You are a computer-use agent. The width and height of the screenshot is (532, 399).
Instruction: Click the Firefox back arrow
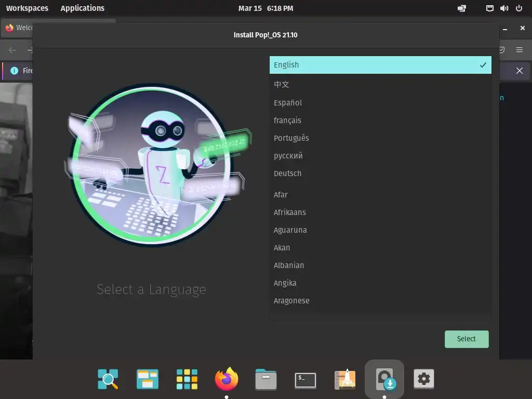(x=12, y=50)
